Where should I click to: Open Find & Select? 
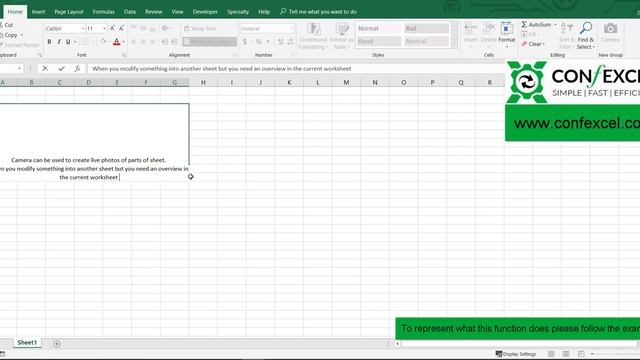586,36
